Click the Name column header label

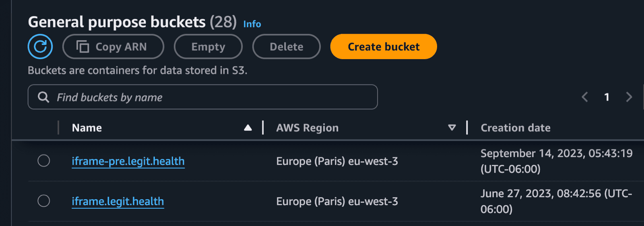[x=87, y=128]
